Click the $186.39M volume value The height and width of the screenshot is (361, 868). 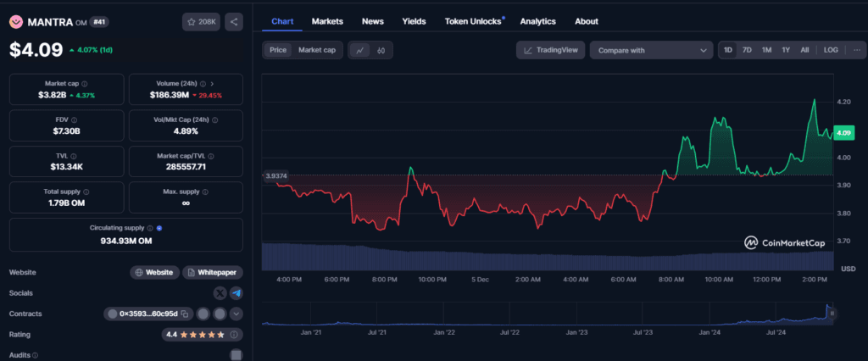[170, 95]
